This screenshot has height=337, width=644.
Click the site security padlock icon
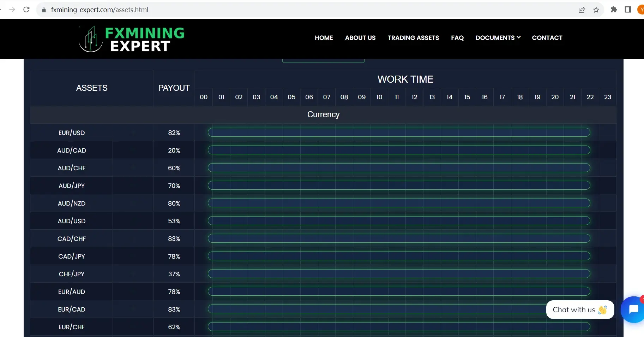[44, 10]
